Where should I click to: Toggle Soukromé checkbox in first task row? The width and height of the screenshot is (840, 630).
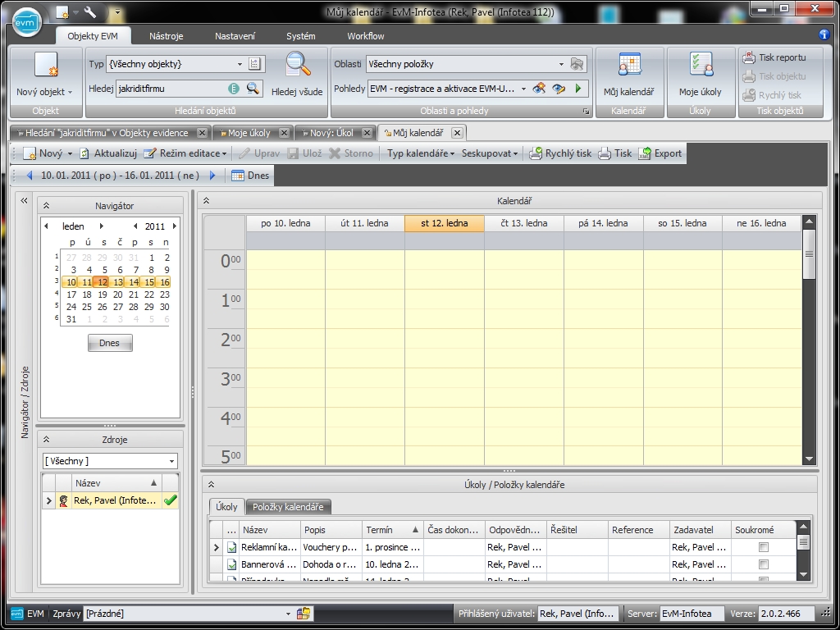coord(764,547)
